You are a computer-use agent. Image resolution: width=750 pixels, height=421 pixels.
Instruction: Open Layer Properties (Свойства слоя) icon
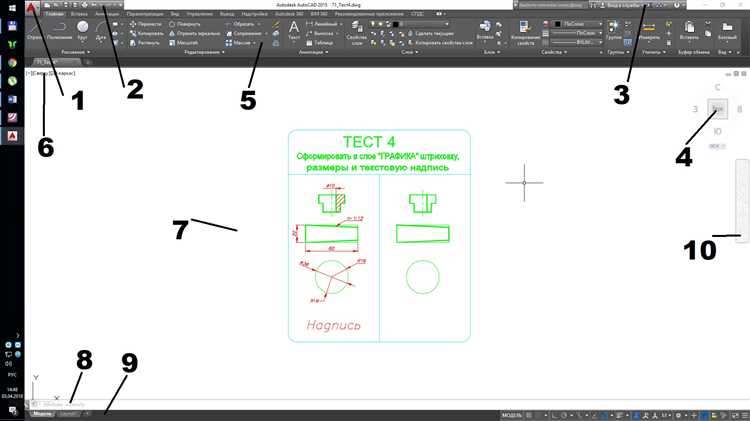tap(356, 30)
